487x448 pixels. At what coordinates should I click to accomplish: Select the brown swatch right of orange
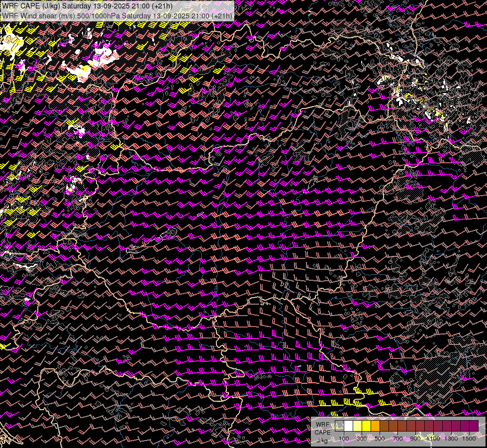pyautogui.click(x=384, y=426)
